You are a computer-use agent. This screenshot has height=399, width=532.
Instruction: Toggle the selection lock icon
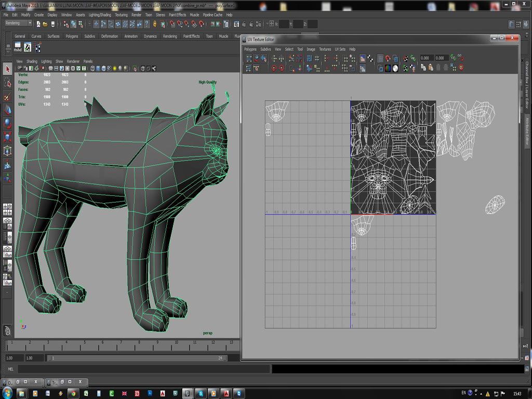[x=154, y=24]
